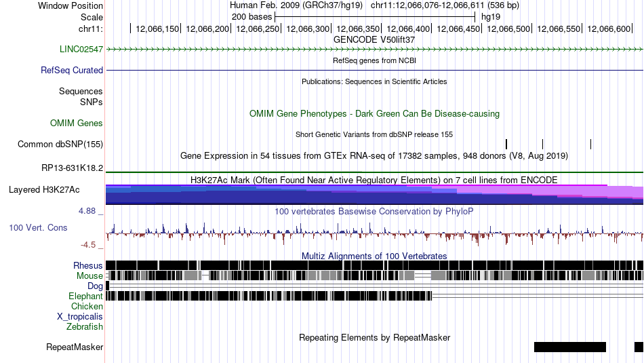Click the RepeatMasker track label

75,347
